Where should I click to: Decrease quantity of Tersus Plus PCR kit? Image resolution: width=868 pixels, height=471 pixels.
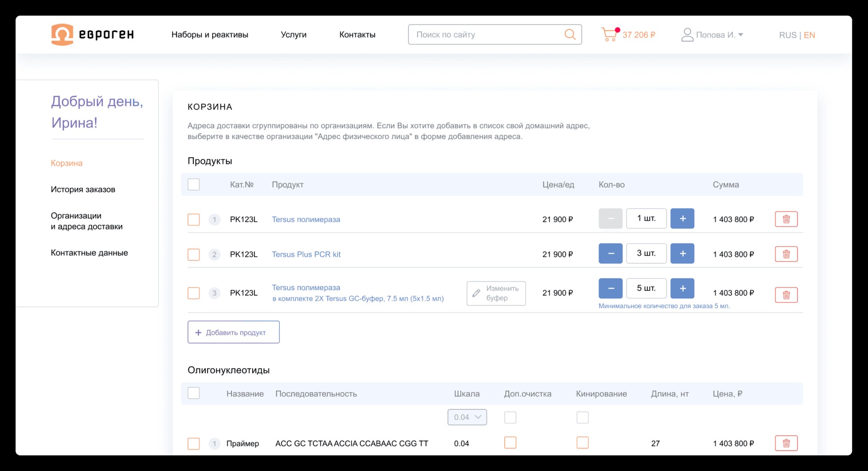click(611, 254)
